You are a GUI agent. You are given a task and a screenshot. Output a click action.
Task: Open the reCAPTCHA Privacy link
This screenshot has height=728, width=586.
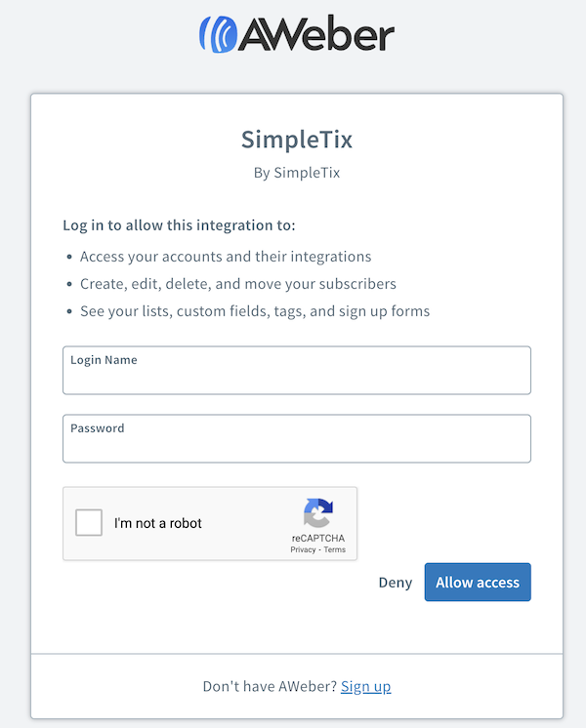(302, 550)
